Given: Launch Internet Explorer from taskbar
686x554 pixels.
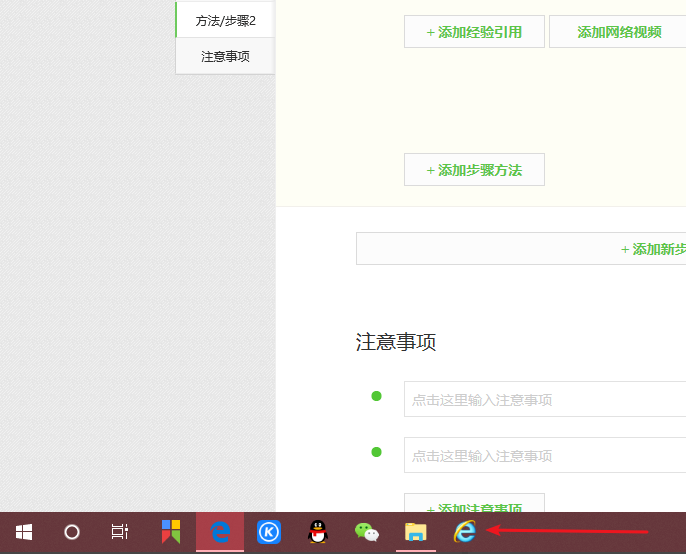Looking at the screenshot, I should tap(465, 531).
